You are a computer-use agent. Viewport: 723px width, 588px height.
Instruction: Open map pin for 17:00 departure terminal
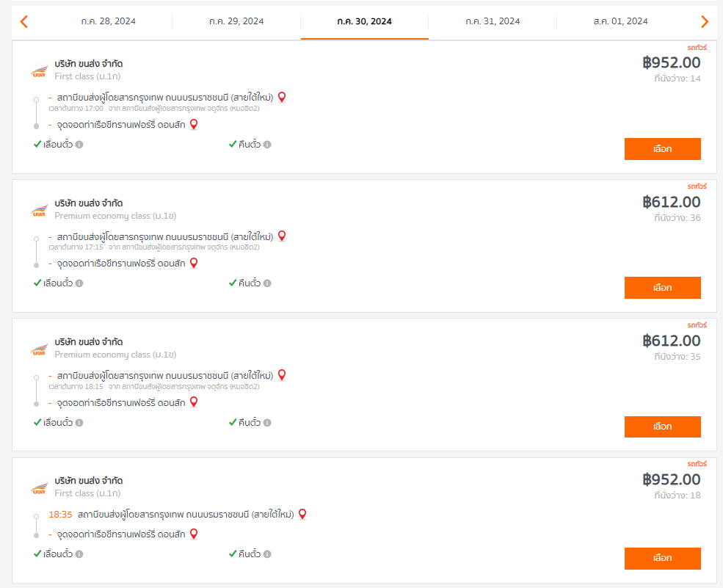click(x=282, y=98)
